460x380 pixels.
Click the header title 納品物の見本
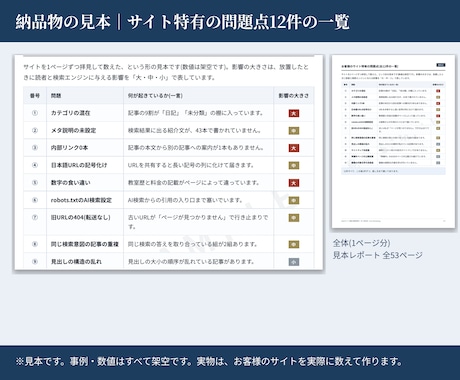[x=63, y=22]
